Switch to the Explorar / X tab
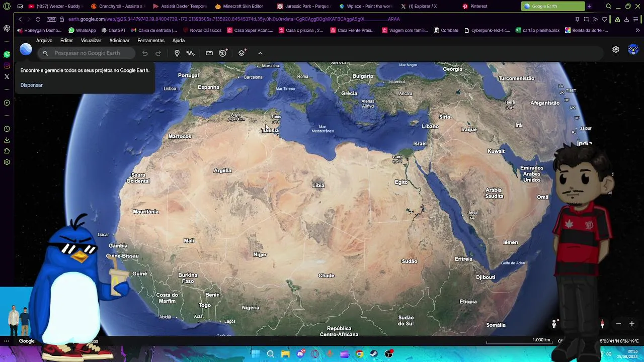The width and height of the screenshot is (644, 362). click(428, 6)
